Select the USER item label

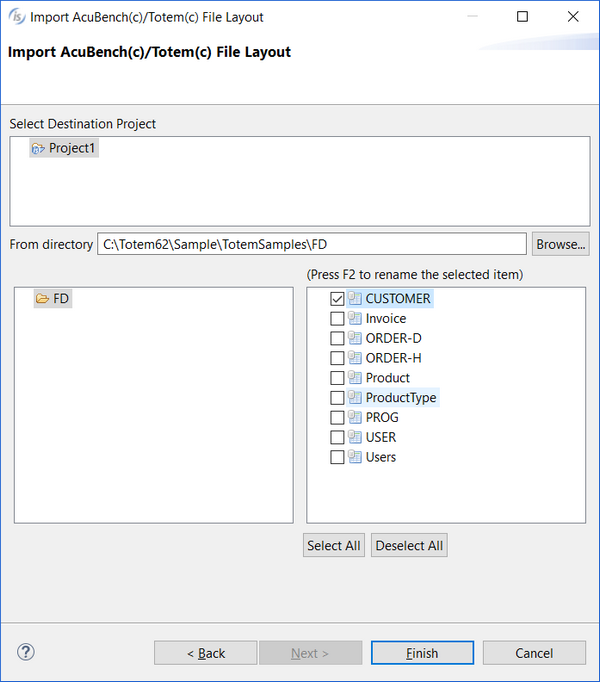381,438
